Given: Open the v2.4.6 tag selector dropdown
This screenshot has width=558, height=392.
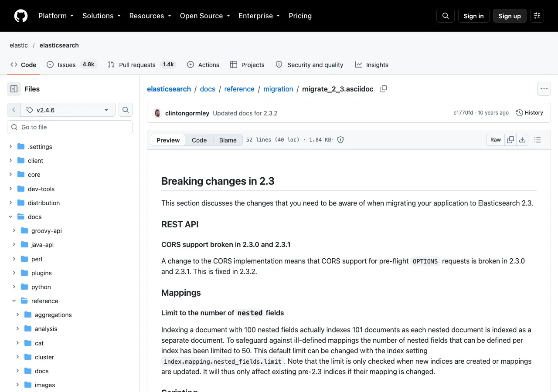Looking at the screenshot, I should pos(68,110).
